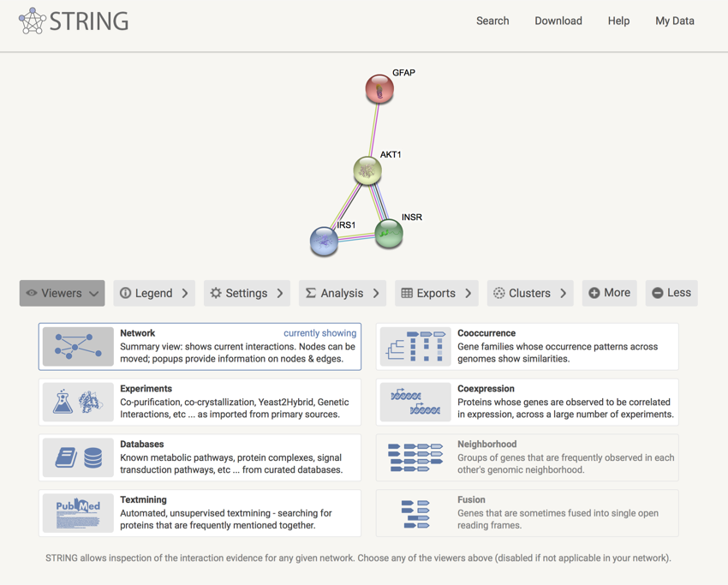Expand the Legend panel
The image size is (728, 585).
tap(154, 293)
